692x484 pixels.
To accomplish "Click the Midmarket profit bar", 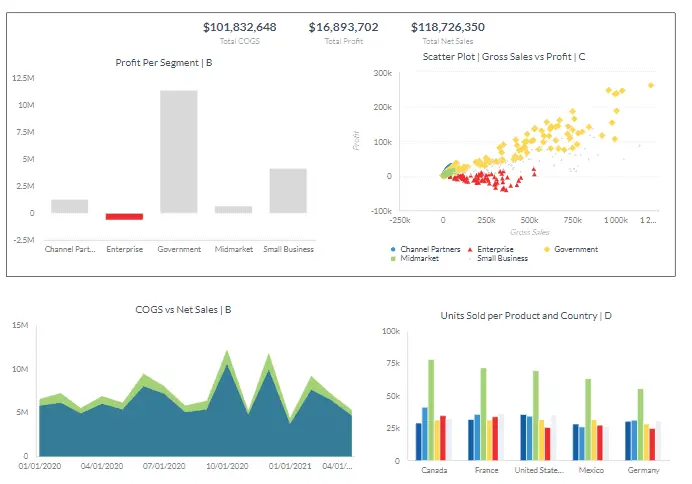I will pyautogui.click(x=233, y=210).
